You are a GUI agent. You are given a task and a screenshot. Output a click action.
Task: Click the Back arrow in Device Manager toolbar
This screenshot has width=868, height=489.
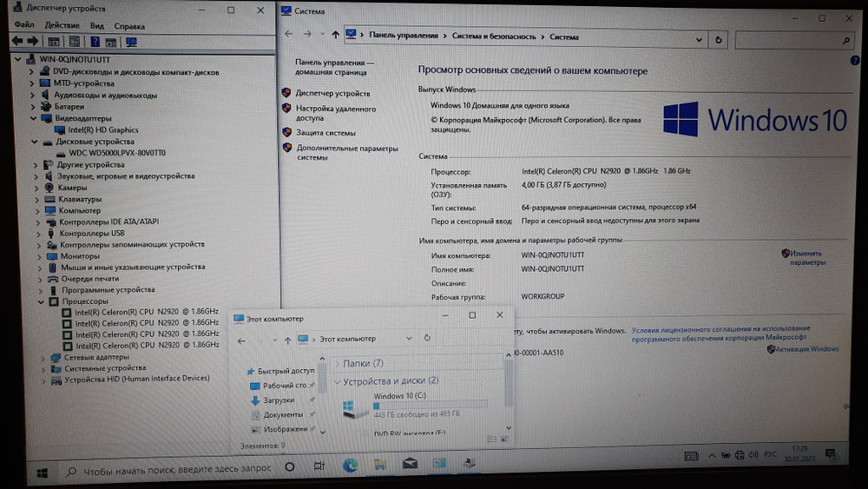(x=17, y=41)
